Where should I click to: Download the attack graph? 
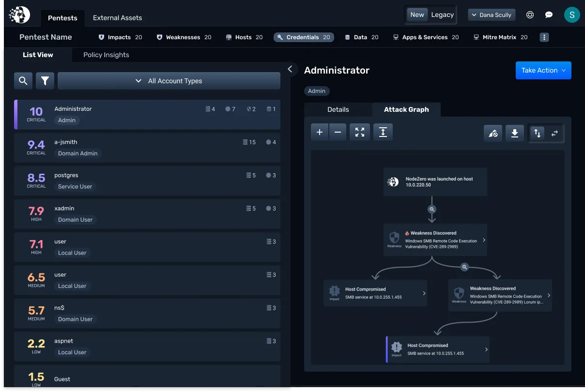[x=515, y=134]
